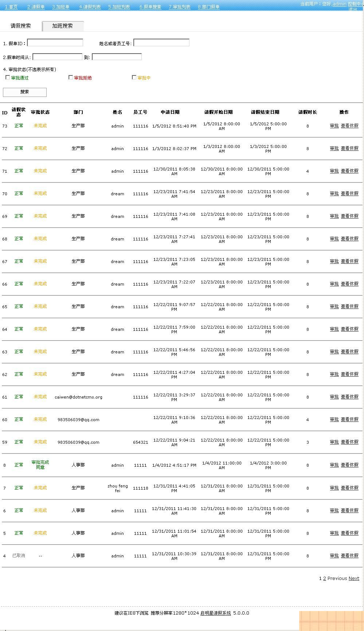Focus the 假单ID input field

(55, 43)
